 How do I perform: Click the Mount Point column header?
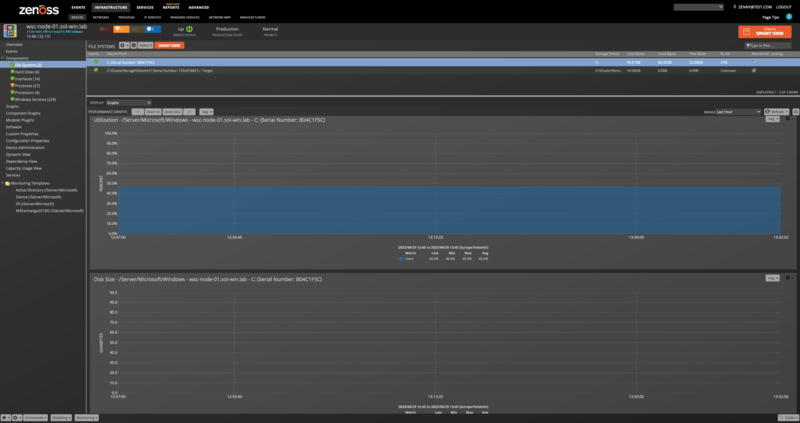coord(116,54)
